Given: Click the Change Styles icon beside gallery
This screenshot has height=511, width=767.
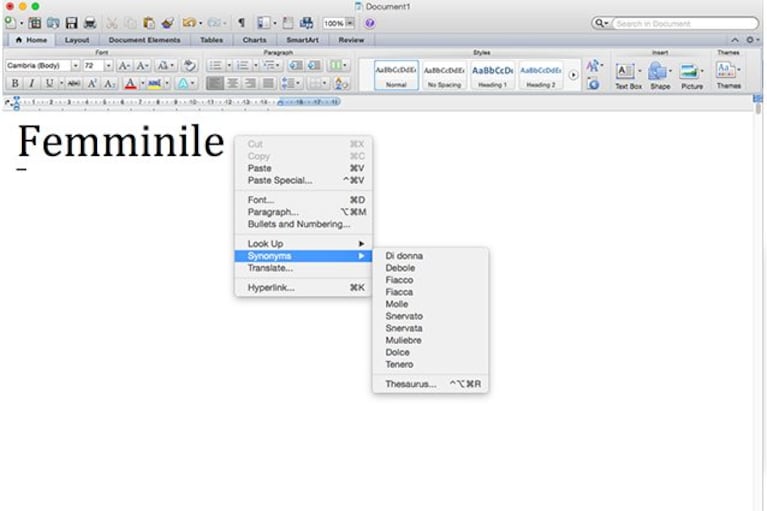Looking at the screenshot, I should tap(592, 66).
